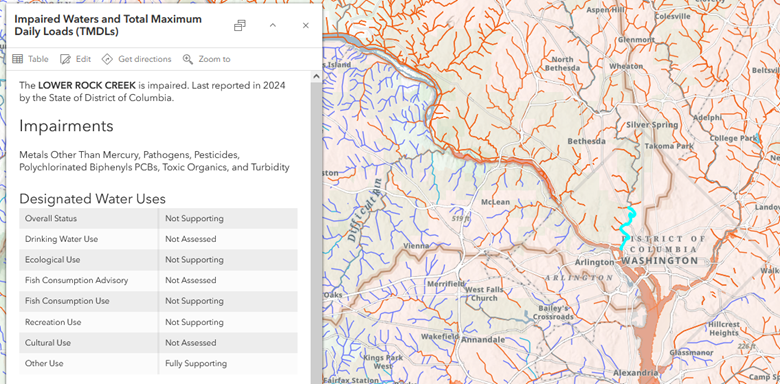
Task: Click the Merrifield label on the map
Action: (446, 284)
